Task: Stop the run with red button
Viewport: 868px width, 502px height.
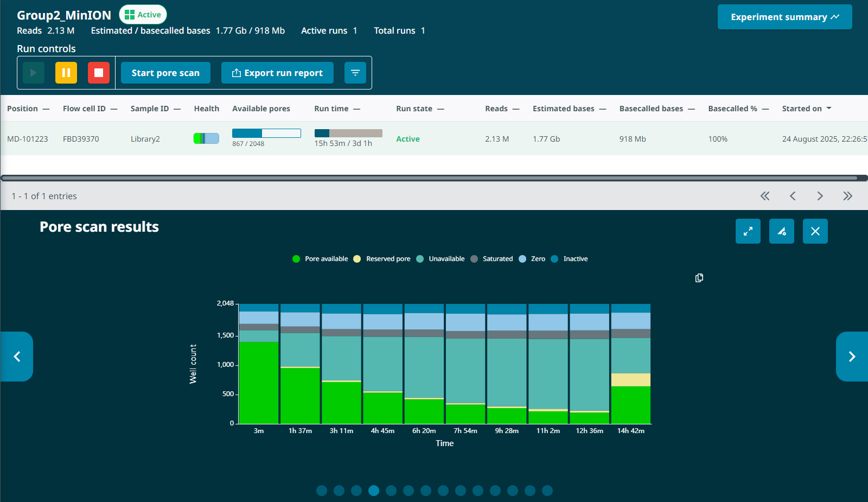Action: (99, 73)
